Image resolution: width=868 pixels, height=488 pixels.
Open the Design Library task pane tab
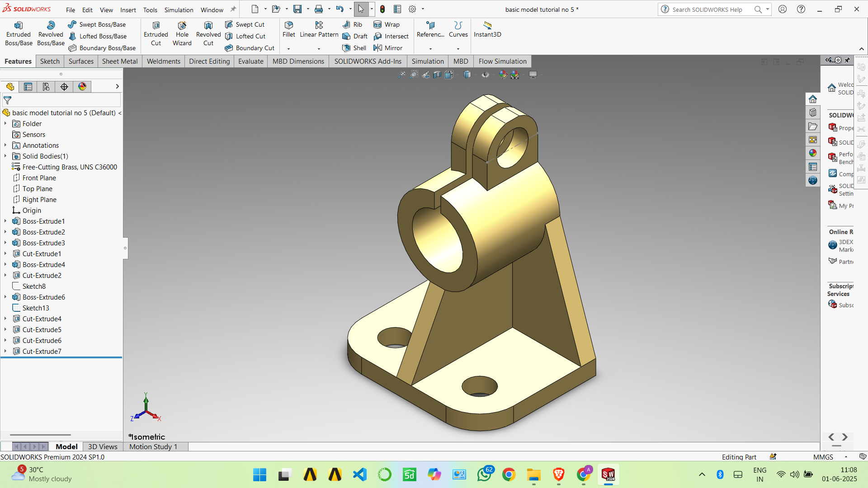813,113
